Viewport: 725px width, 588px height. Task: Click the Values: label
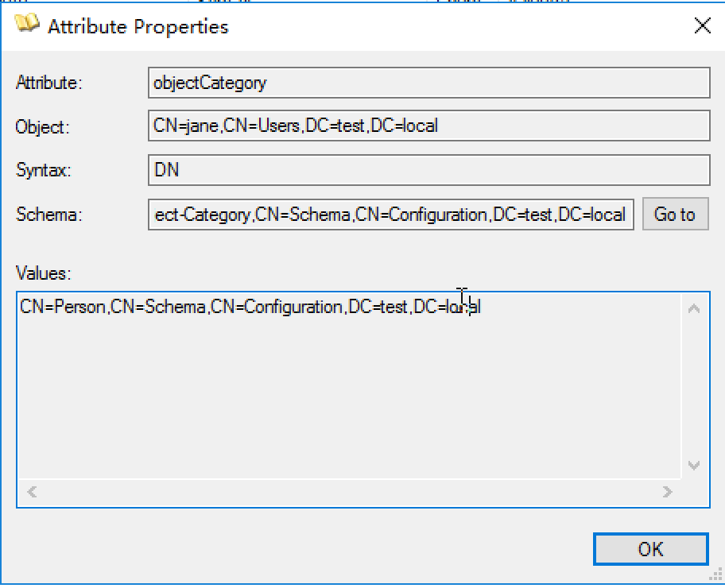click(x=44, y=274)
